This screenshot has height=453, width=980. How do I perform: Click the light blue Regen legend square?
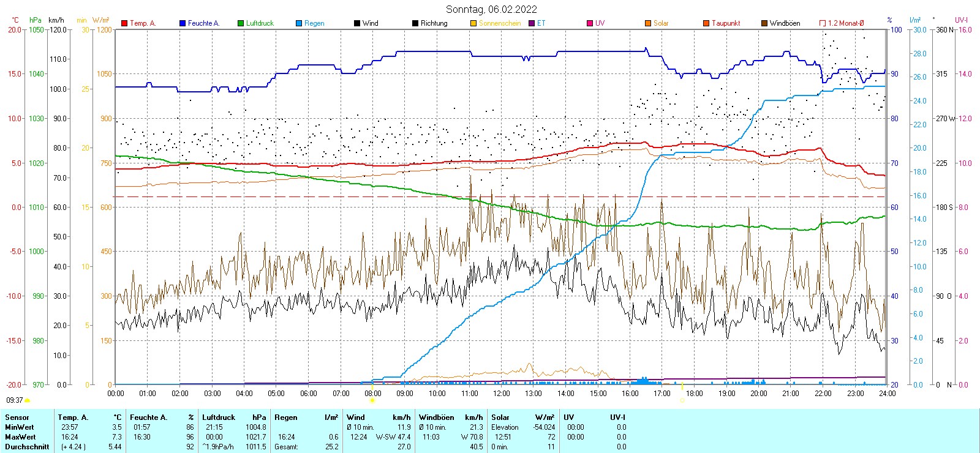click(299, 23)
